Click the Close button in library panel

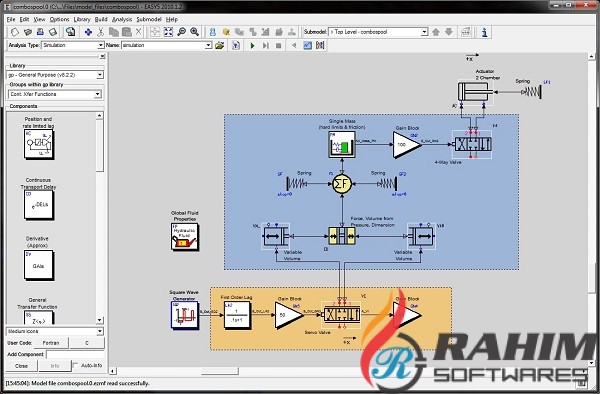pos(21,366)
